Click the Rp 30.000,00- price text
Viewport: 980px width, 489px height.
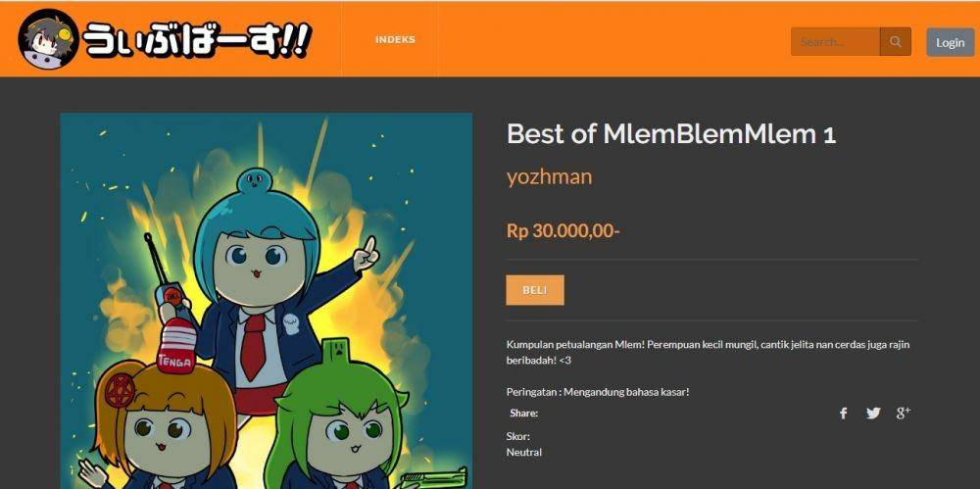[563, 230]
